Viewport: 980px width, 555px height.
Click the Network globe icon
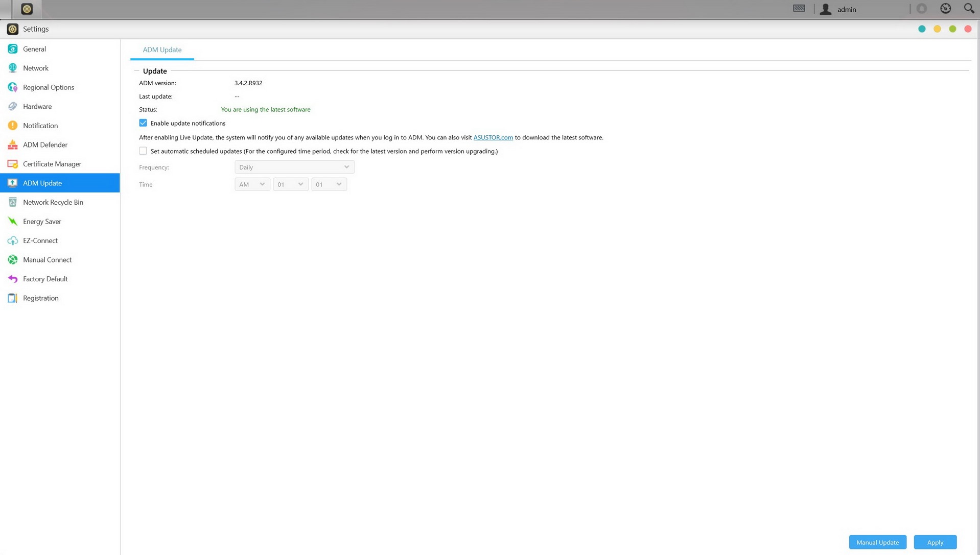[13, 68]
